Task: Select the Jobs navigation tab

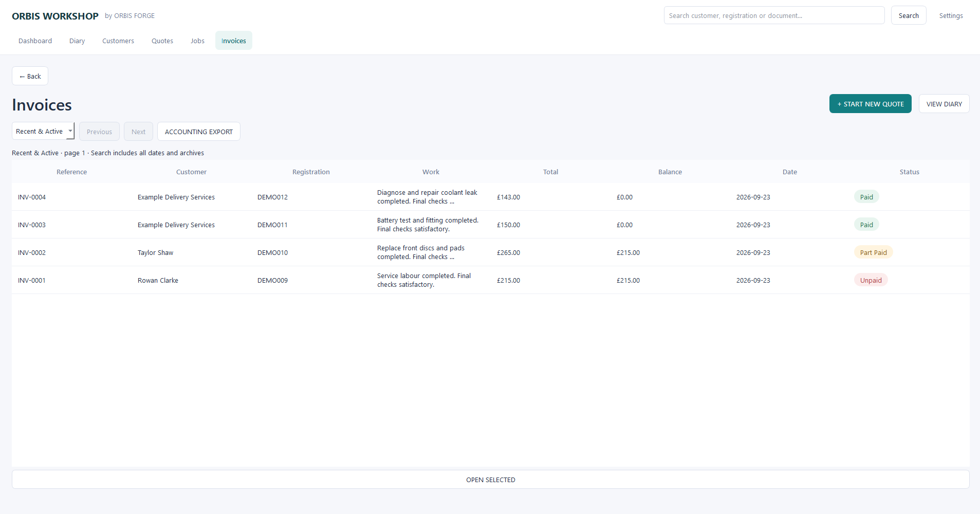Action: [x=197, y=41]
